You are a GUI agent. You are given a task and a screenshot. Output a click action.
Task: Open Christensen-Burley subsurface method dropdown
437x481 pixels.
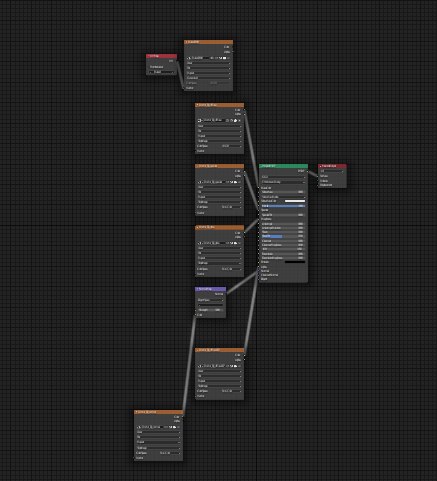283,182
